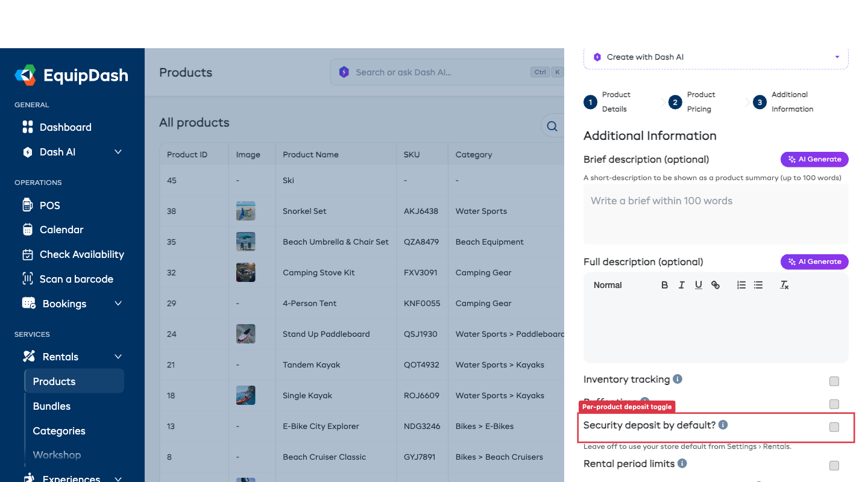Screen dimensions: 868x482
Task: Apply numbered list formatting
Action: point(741,285)
